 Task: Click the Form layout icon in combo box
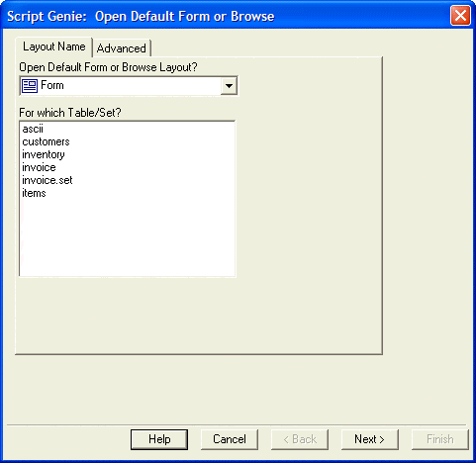pos(30,86)
